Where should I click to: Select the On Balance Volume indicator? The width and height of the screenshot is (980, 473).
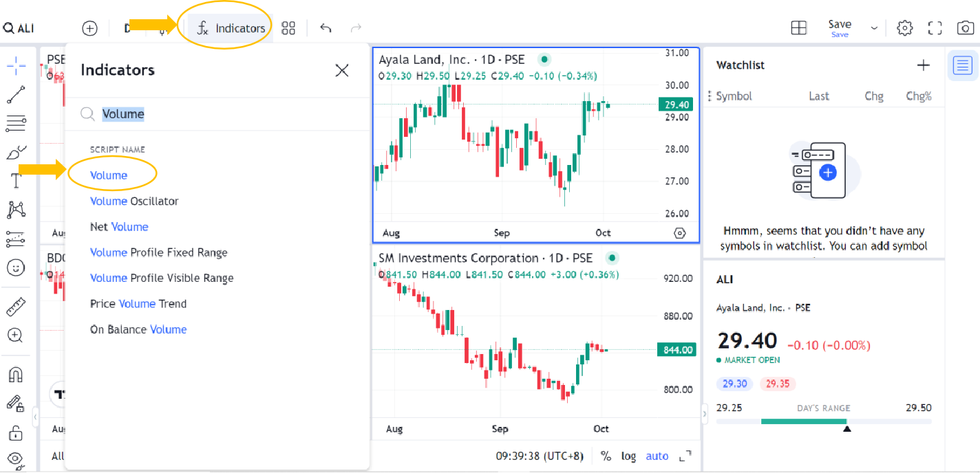(138, 329)
